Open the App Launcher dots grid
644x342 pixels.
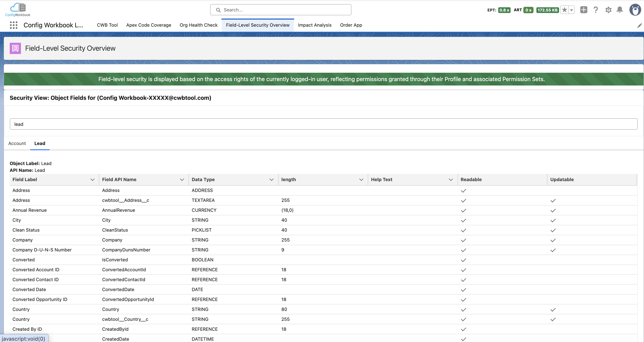pos(13,25)
